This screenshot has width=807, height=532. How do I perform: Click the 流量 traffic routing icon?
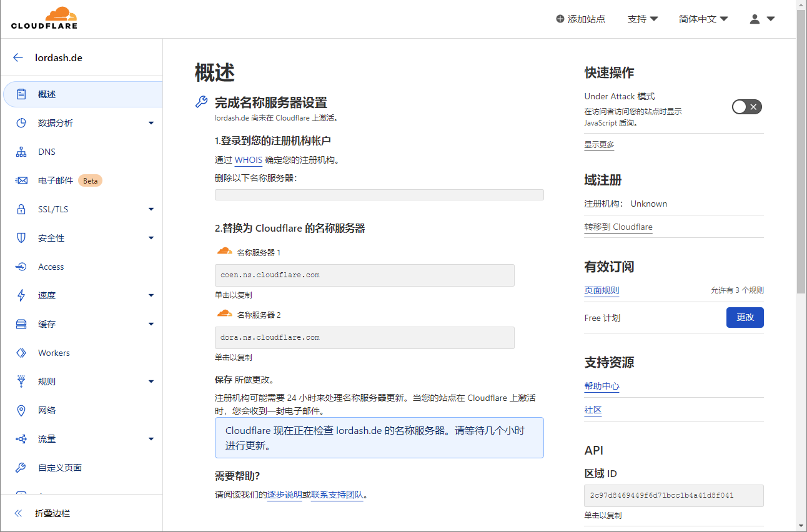coord(21,439)
